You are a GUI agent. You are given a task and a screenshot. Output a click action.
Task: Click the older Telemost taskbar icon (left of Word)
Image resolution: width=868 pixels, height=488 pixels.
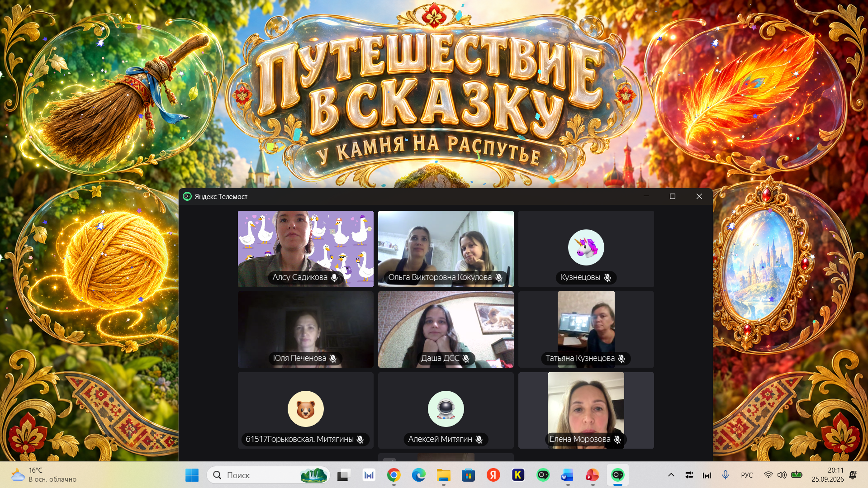pos(543,475)
